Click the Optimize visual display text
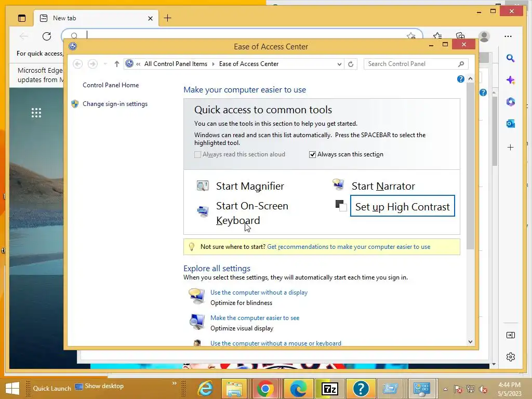 point(242,328)
